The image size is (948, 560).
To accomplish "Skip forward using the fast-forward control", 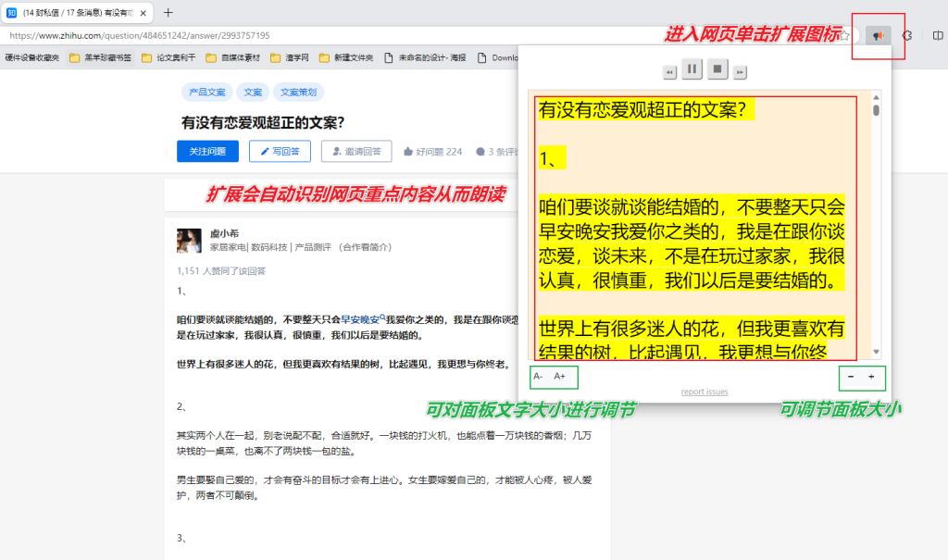I will 739,69.
